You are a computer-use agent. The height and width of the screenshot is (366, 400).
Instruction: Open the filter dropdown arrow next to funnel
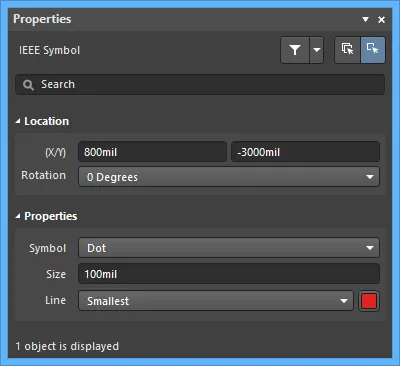tap(317, 50)
